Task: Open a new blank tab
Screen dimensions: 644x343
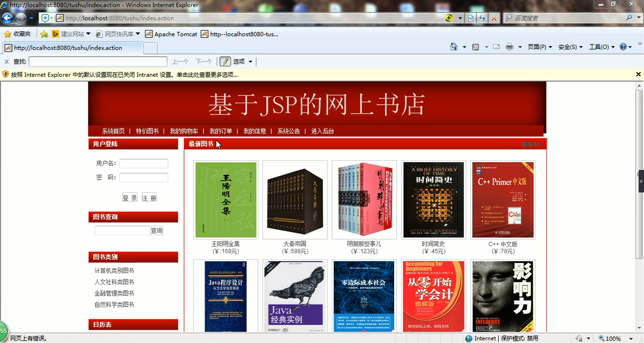Action: pyautogui.click(x=150, y=48)
